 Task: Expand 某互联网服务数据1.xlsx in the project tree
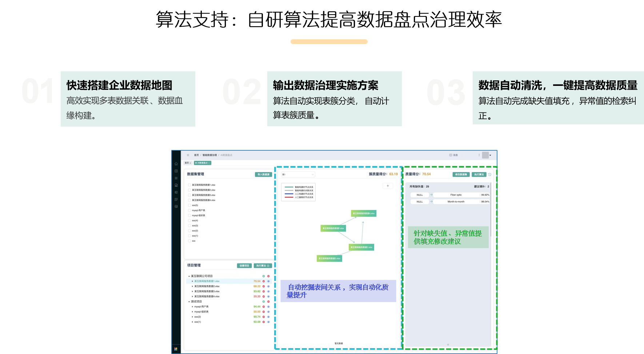pos(192,281)
